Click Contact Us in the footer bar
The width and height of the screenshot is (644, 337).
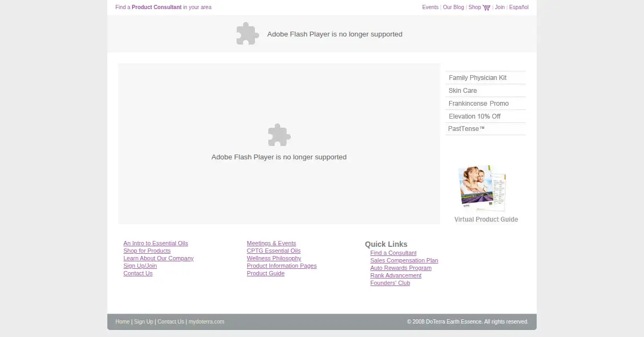pyautogui.click(x=171, y=322)
